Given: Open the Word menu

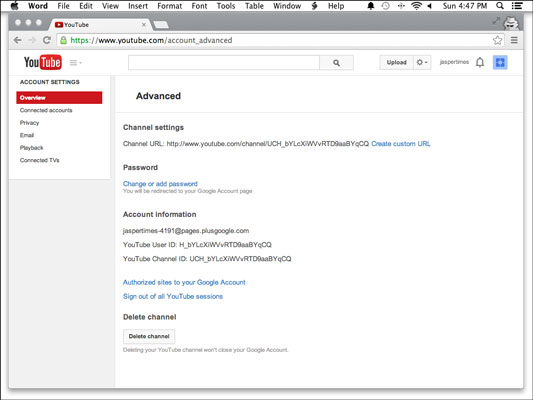Looking at the screenshot, I should [38, 6].
